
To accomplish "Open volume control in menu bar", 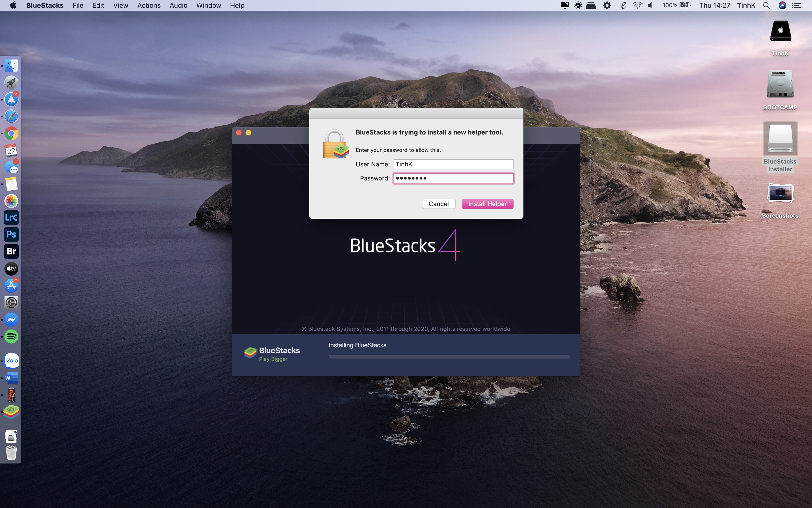I will (650, 5).
